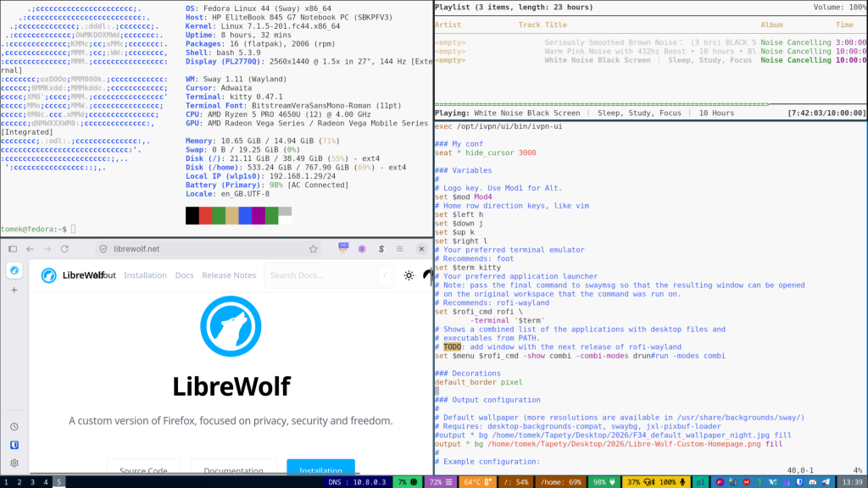
Task: Click the root disk 54% block
Action: pyautogui.click(x=516, y=482)
